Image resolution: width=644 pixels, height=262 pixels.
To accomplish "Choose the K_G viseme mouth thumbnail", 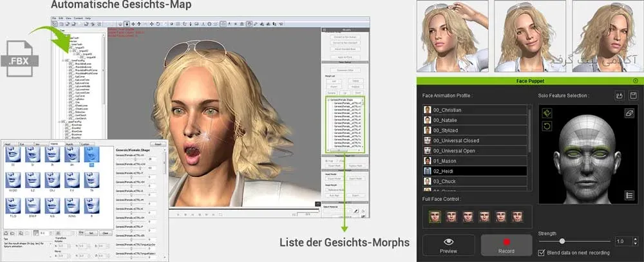I will (52, 206).
